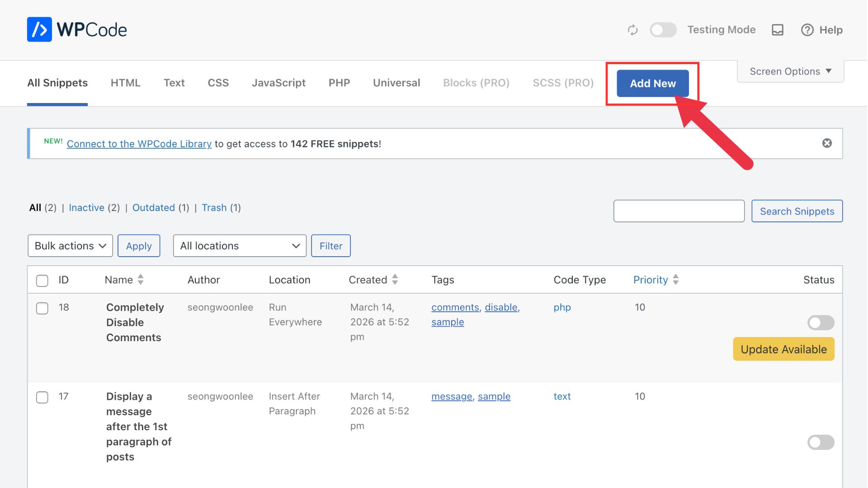Image resolution: width=868 pixels, height=488 pixels.
Task: Enable the Testing Mode switch
Action: tap(663, 30)
